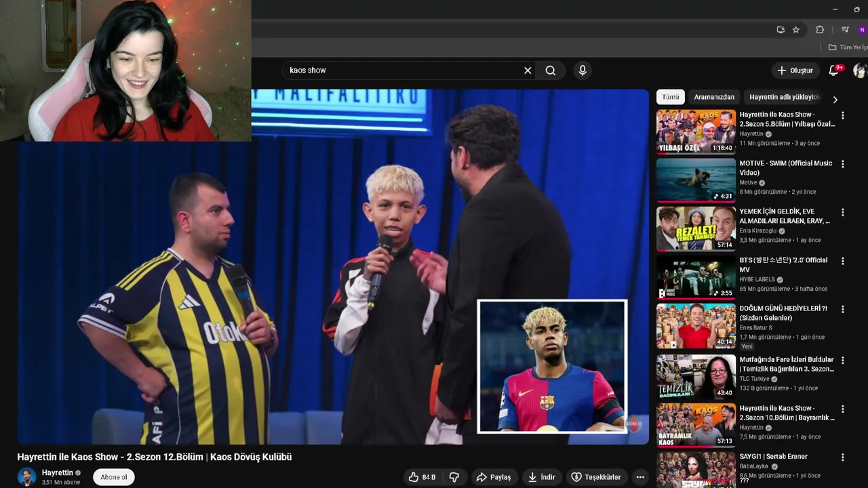Open options menu for DOĞUM GÜNÜ HEDİYELERİ video
The image size is (868, 488).
pos(843,309)
